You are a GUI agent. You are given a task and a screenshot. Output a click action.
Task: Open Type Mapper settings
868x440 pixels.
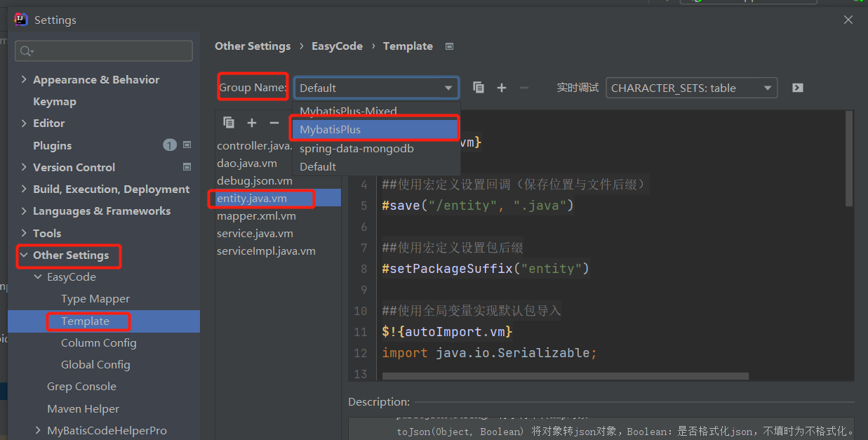95,298
